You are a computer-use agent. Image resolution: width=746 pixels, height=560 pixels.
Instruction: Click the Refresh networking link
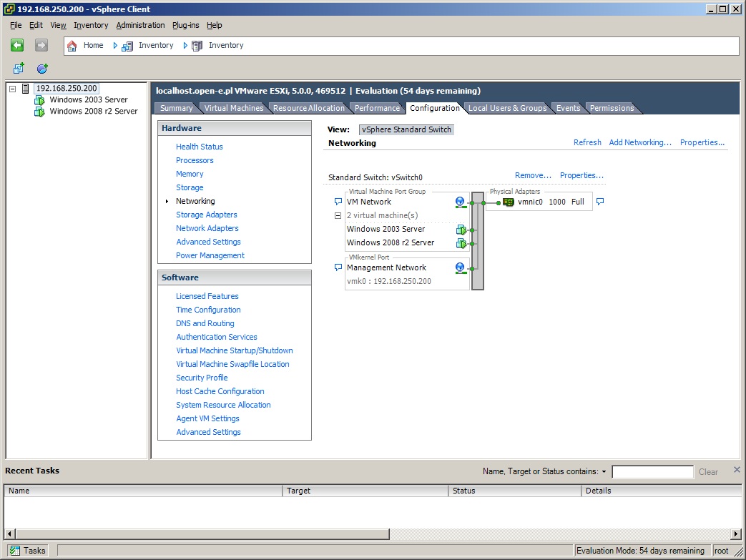pyautogui.click(x=587, y=142)
